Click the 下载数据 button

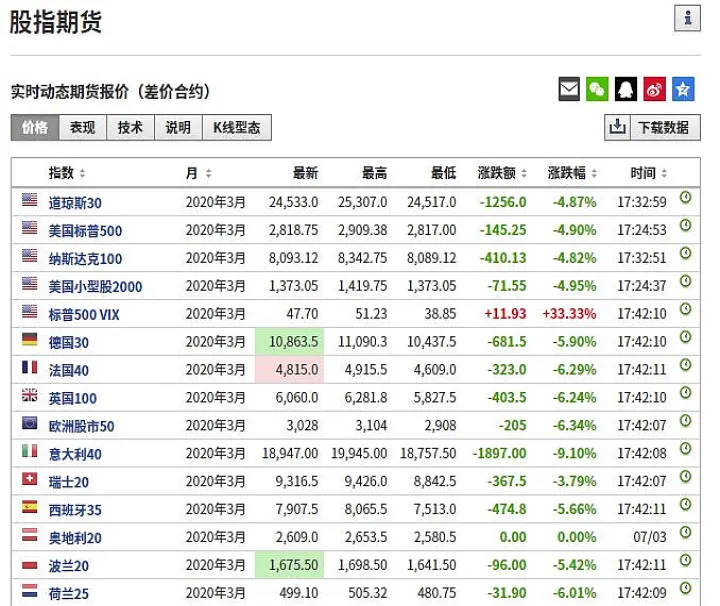[x=664, y=127]
